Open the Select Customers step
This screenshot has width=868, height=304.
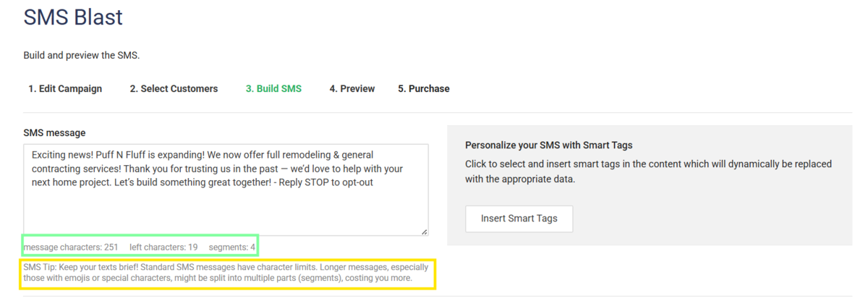pos(174,88)
